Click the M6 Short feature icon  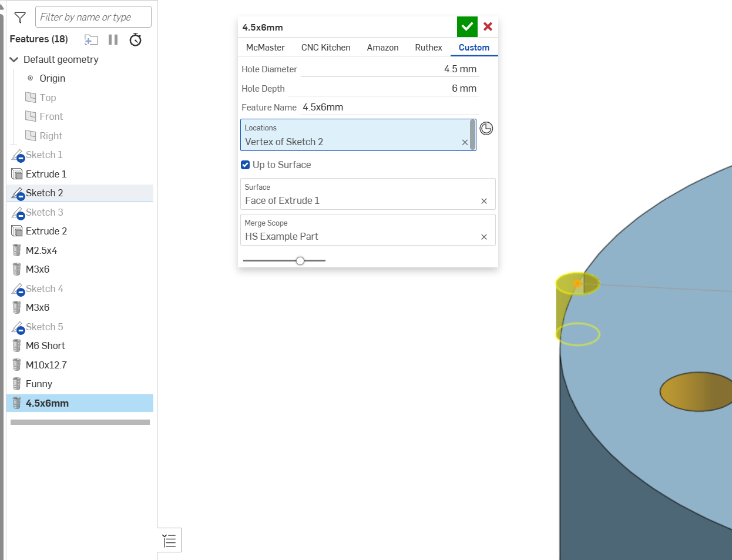pos(16,346)
